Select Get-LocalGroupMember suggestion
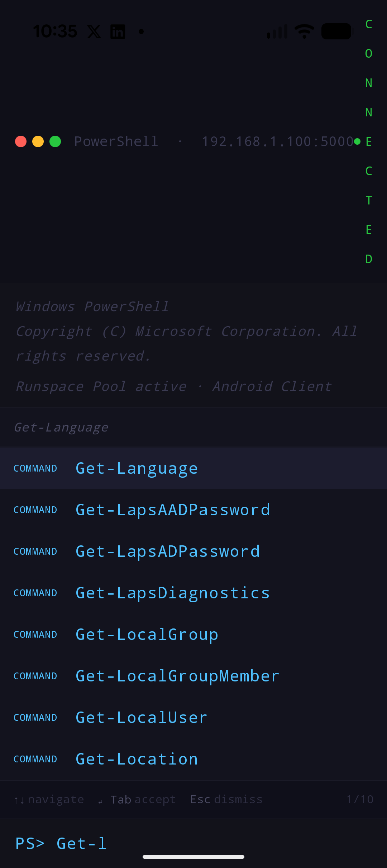The width and height of the screenshot is (387, 868). tap(177, 676)
